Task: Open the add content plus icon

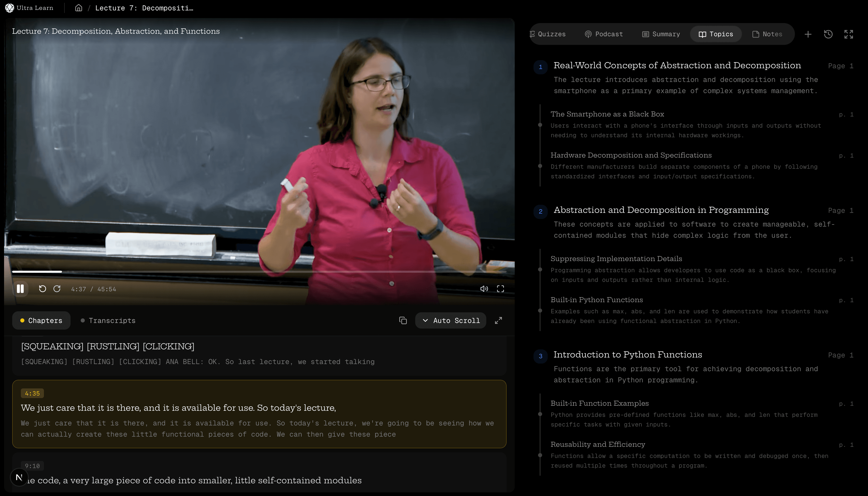Action: (x=808, y=34)
